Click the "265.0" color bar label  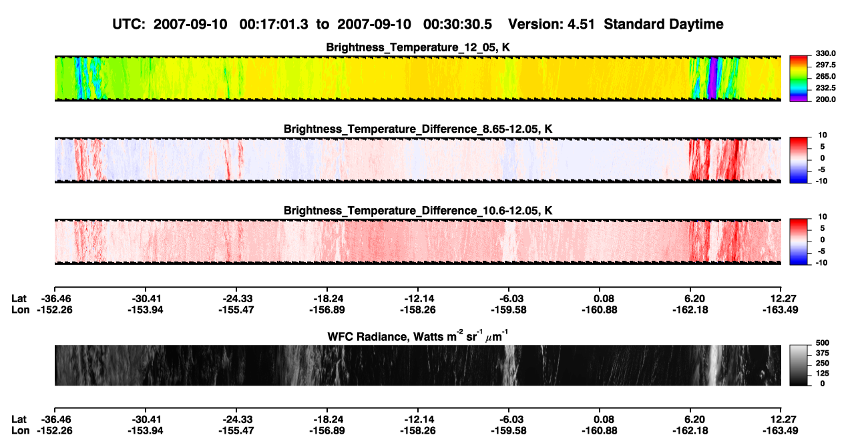(x=826, y=76)
